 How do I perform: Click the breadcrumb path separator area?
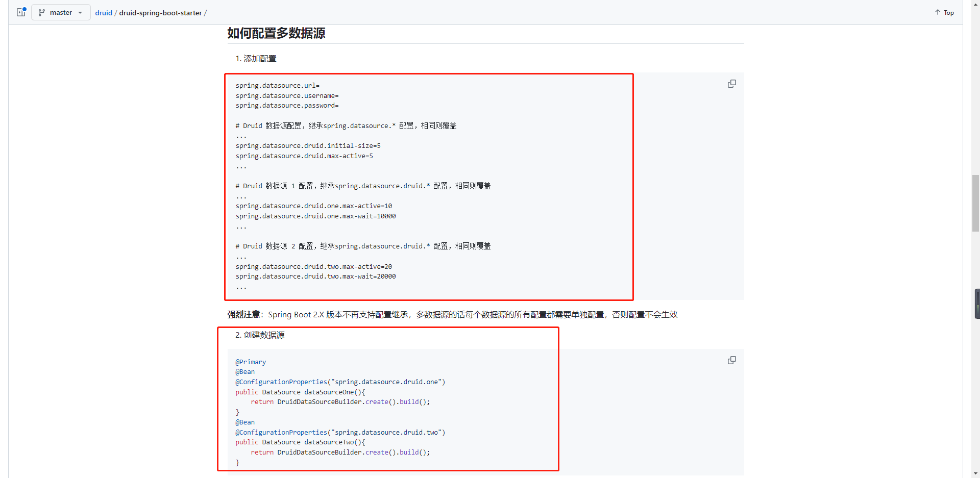pos(116,13)
